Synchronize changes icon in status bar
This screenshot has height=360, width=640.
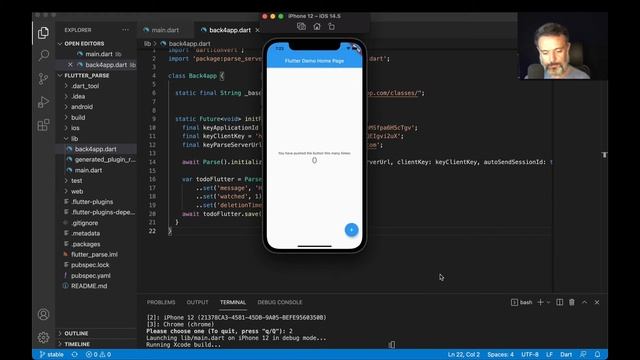(75, 355)
